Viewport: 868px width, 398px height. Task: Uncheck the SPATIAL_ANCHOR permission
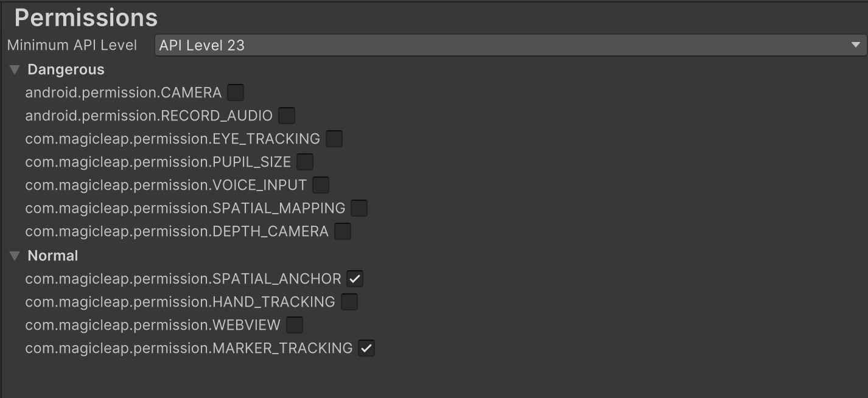(355, 278)
